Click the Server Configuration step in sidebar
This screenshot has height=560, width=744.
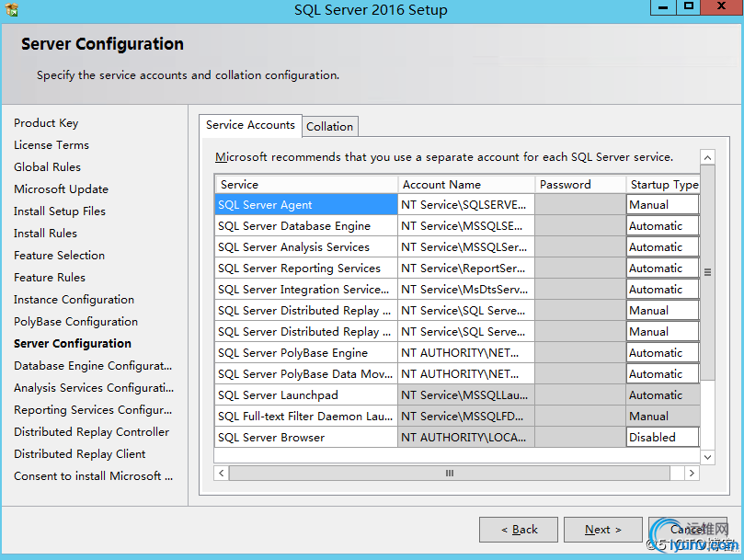[x=73, y=344]
